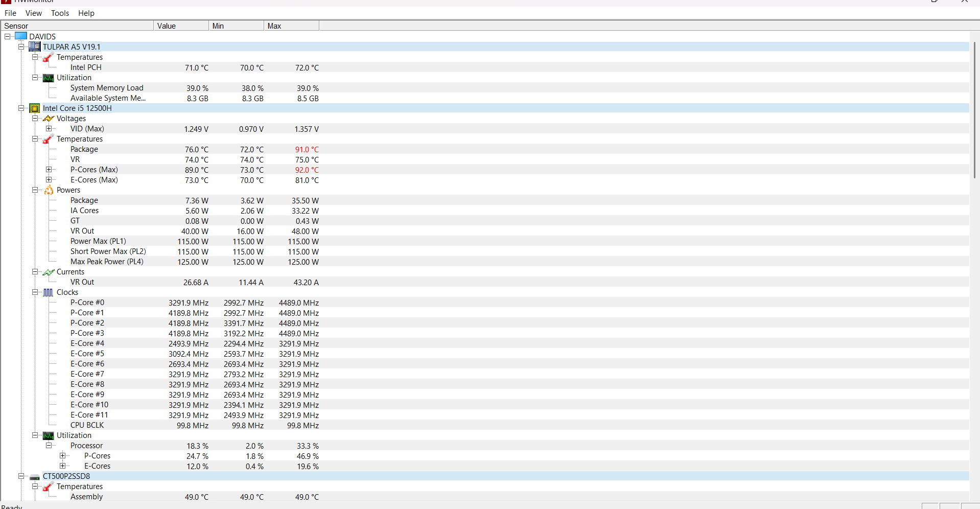Collapse the TULPAR A5 V19.1 node

(x=21, y=47)
